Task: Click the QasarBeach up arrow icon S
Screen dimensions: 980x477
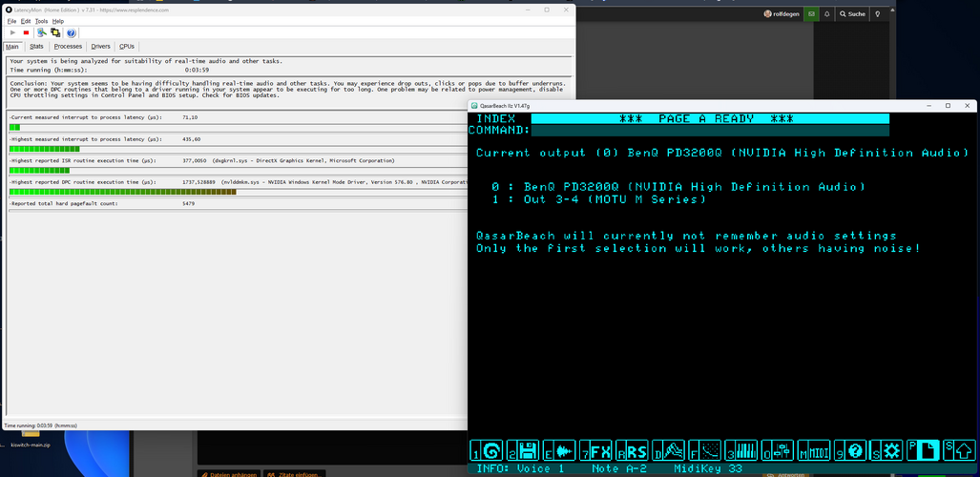Action: (x=959, y=450)
